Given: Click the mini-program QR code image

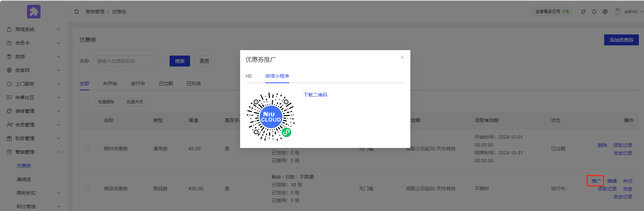Looking at the screenshot, I should coord(271,117).
